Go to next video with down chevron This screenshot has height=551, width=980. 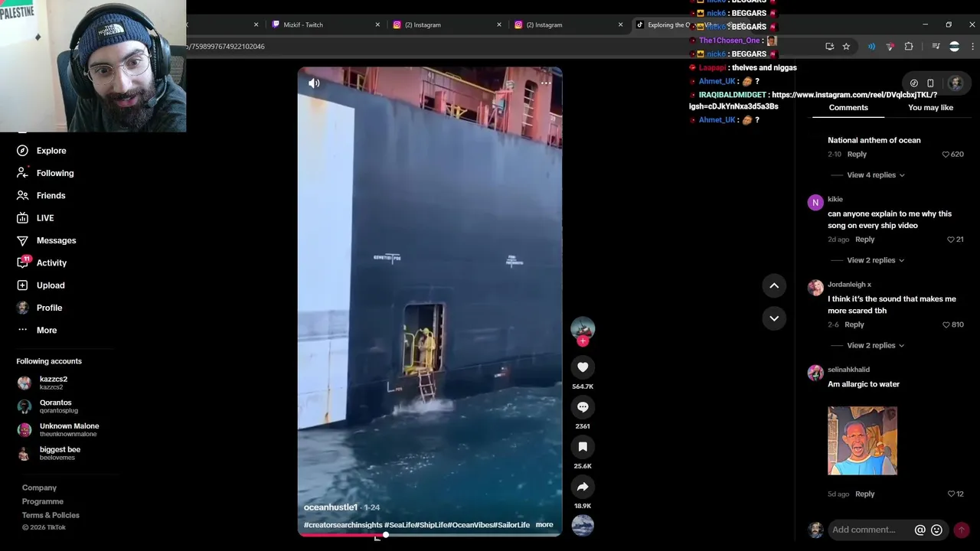point(774,318)
